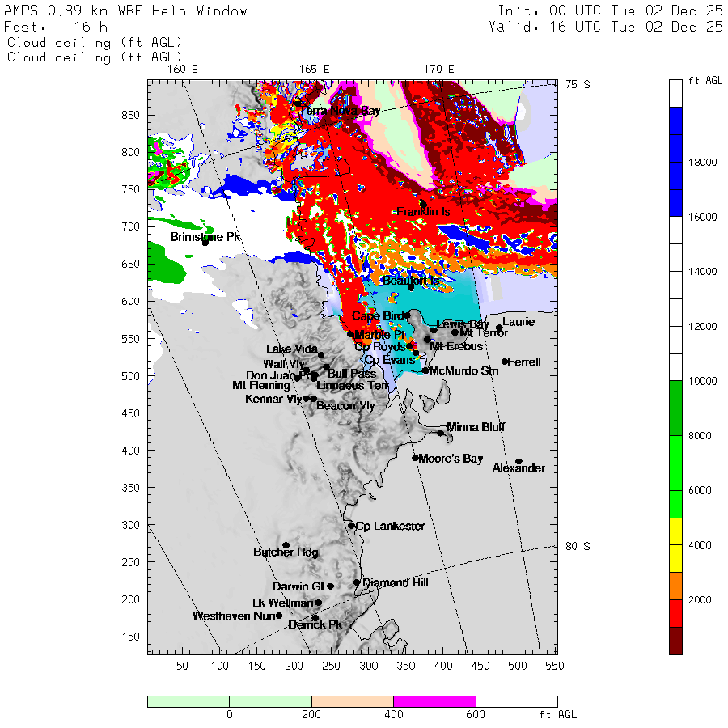Click the Diamond Hill label
The image size is (728, 728).
pos(395,582)
